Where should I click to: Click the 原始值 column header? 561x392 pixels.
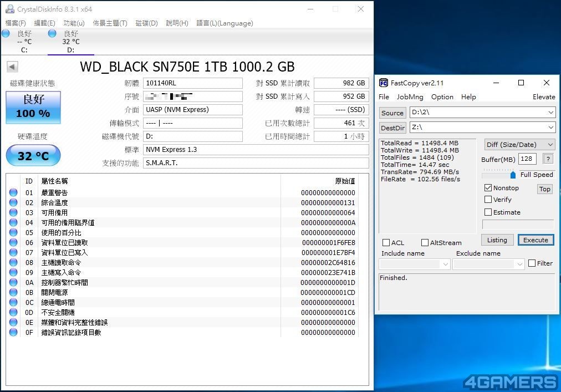pyautogui.click(x=345, y=181)
